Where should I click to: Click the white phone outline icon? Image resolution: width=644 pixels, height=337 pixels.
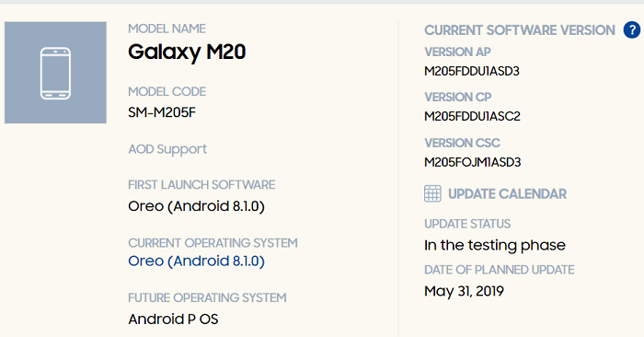pyautogui.click(x=55, y=73)
